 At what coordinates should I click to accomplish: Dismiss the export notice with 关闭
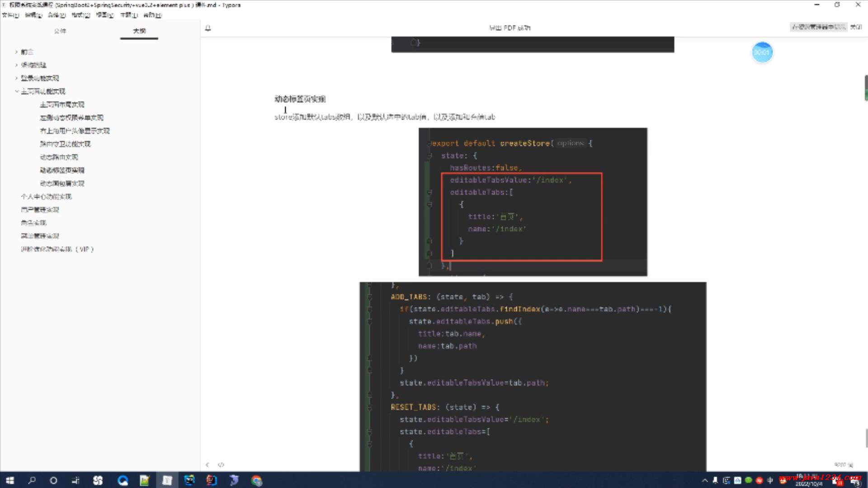[856, 27]
